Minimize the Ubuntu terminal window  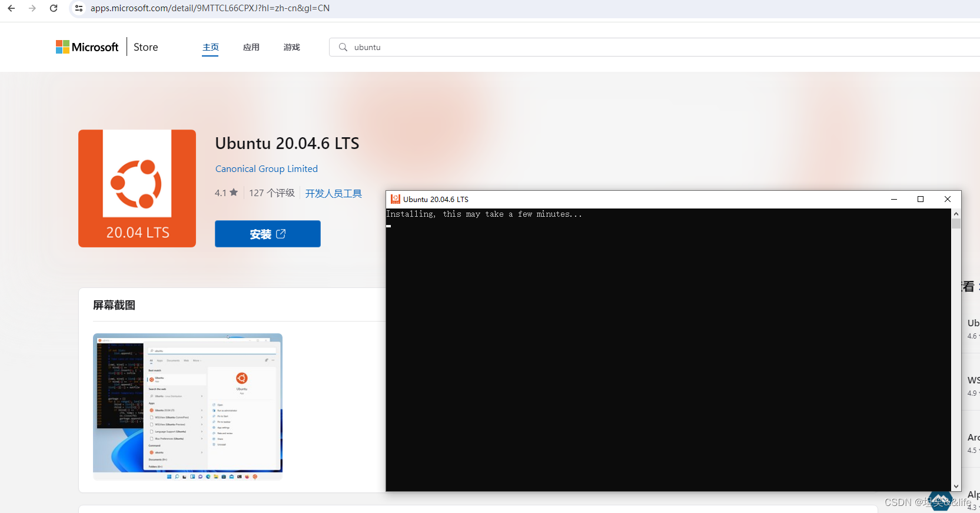[894, 199]
